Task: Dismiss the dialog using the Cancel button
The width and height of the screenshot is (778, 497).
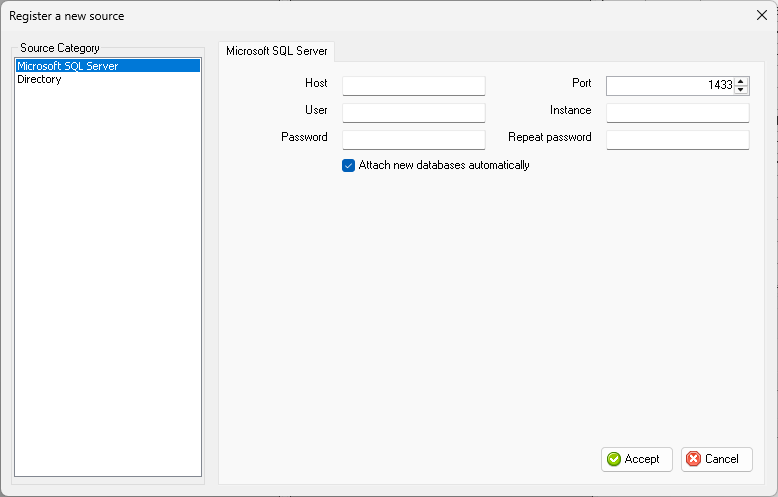Action: point(716,459)
